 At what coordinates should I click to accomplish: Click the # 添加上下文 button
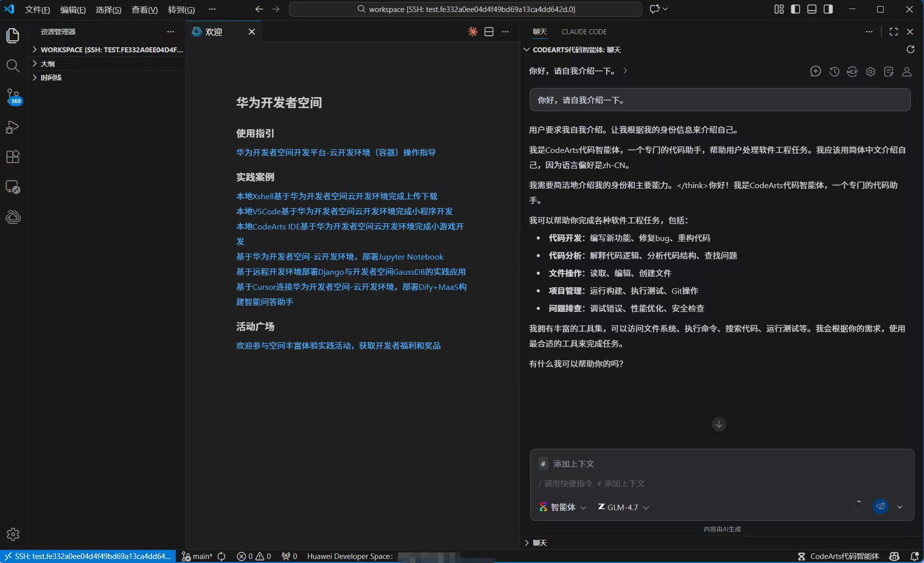point(566,463)
